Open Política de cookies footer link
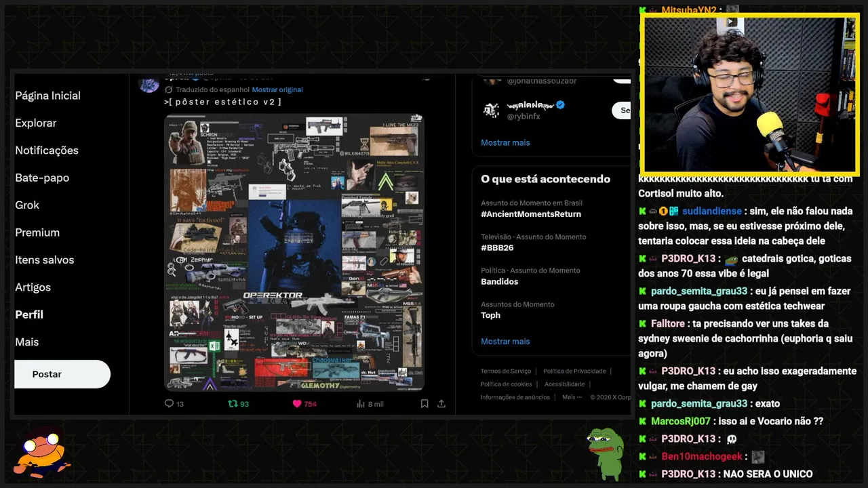This screenshot has height=488, width=868. (x=506, y=384)
